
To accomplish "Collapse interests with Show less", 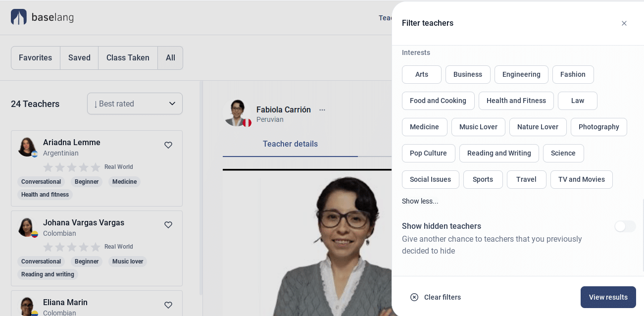I will pos(420,201).
